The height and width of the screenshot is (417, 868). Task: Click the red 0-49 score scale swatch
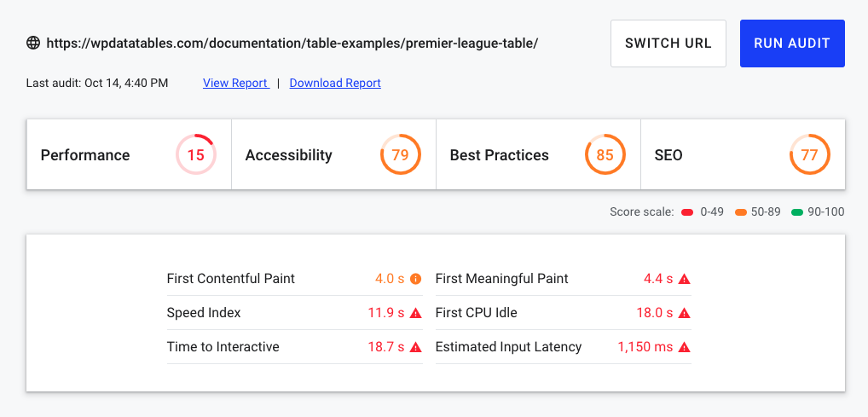(687, 211)
